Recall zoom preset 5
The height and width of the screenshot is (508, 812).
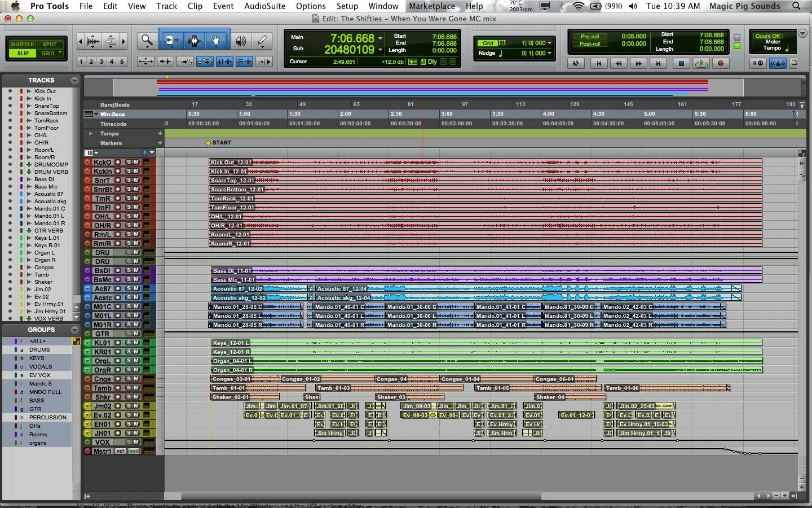click(x=122, y=62)
